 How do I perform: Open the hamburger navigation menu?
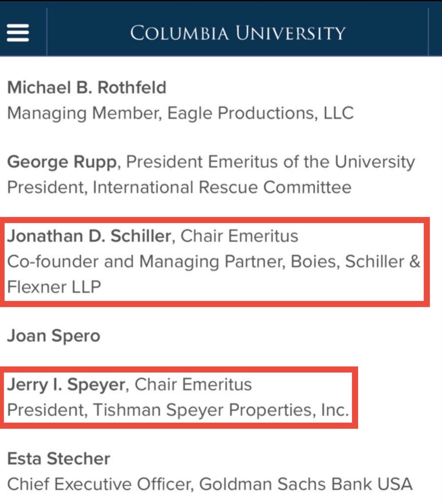click(x=18, y=32)
